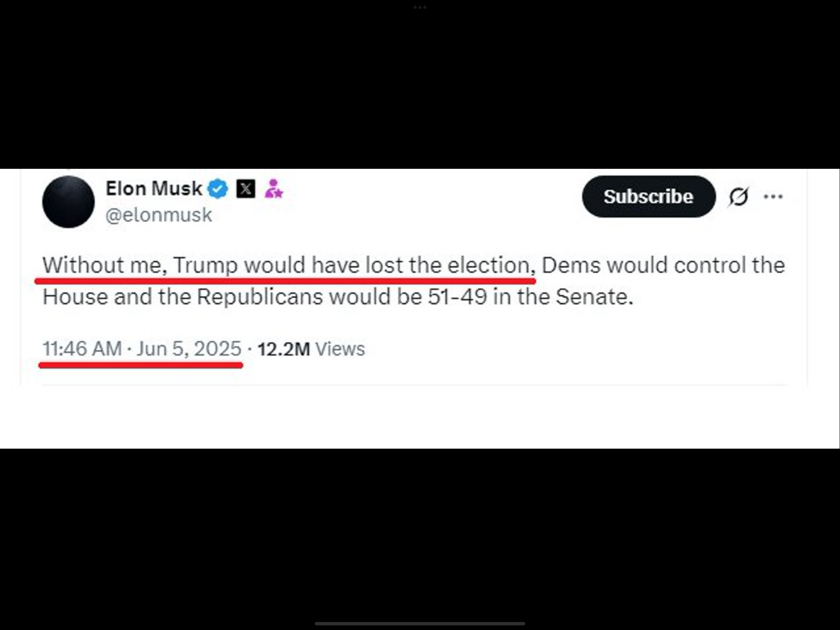The height and width of the screenshot is (630, 840).
Task: Click the words "House and the Republicans"
Action: click(183, 297)
